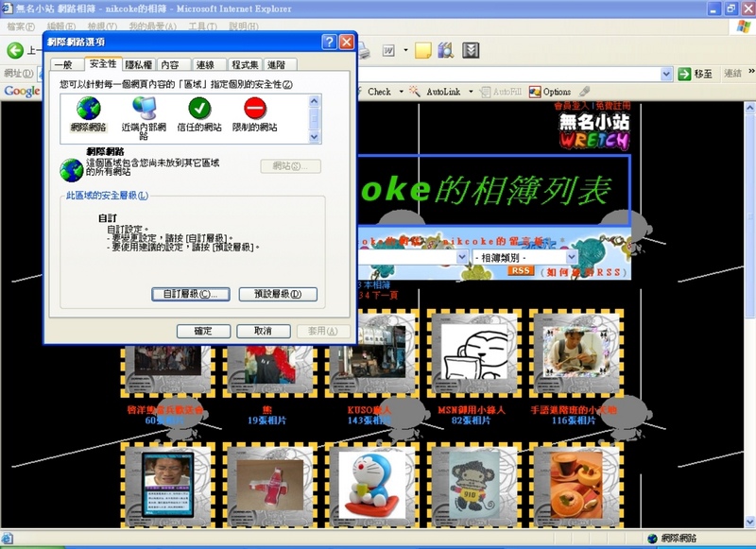Open the Edit dropdown arrow beside Word icon

point(405,50)
